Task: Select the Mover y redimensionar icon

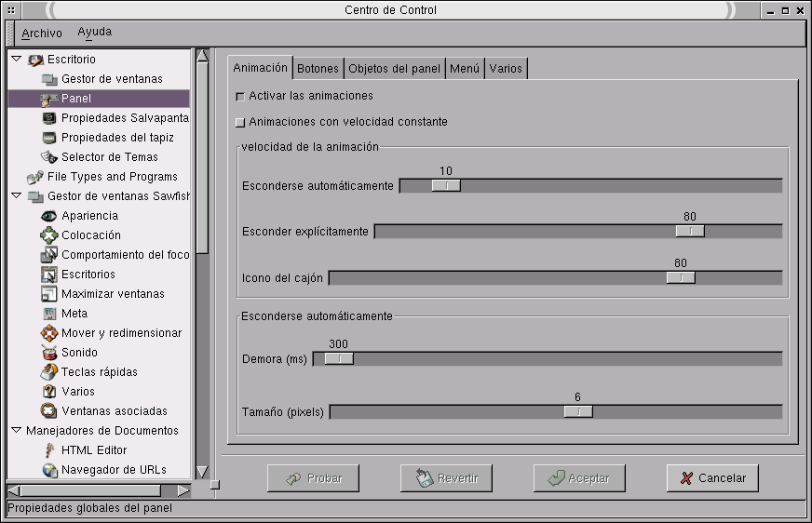Action: coord(49,333)
